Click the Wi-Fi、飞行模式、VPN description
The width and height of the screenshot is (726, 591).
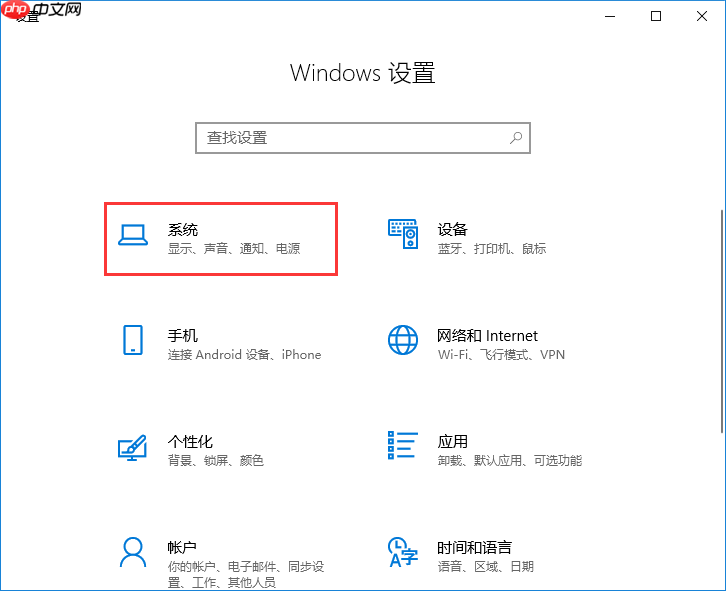(501, 355)
